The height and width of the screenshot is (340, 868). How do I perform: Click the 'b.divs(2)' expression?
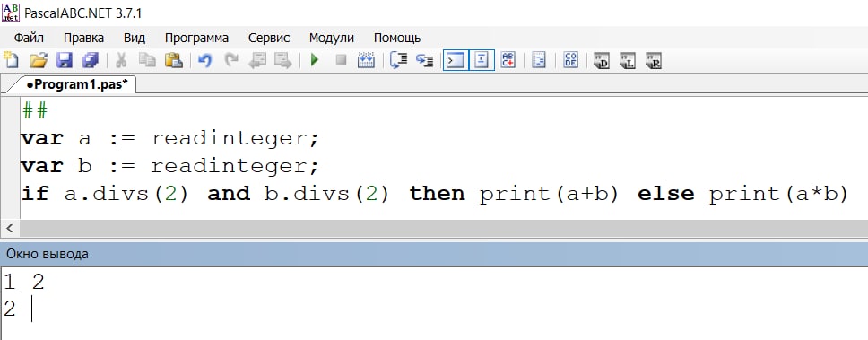pos(327,193)
